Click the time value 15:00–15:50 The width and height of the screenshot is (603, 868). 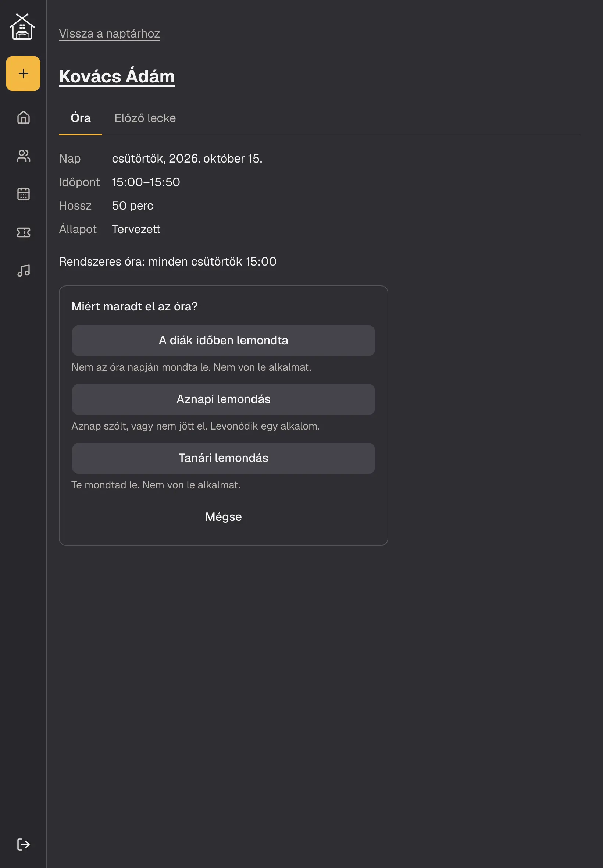click(146, 182)
